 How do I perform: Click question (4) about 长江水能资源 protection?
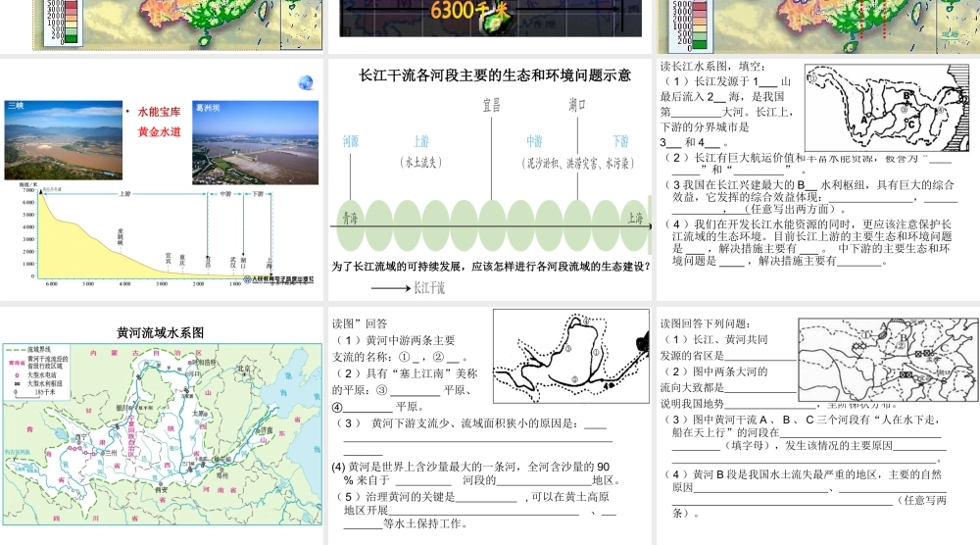(810, 242)
